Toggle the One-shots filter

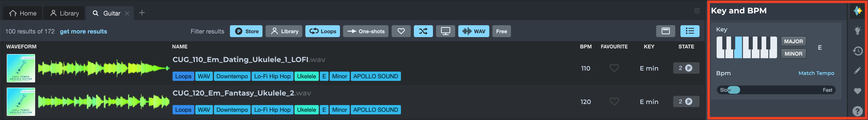366,31
